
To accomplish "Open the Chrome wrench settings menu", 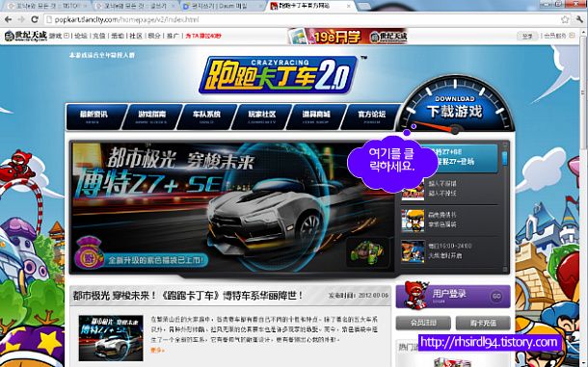I will point(580,19).
